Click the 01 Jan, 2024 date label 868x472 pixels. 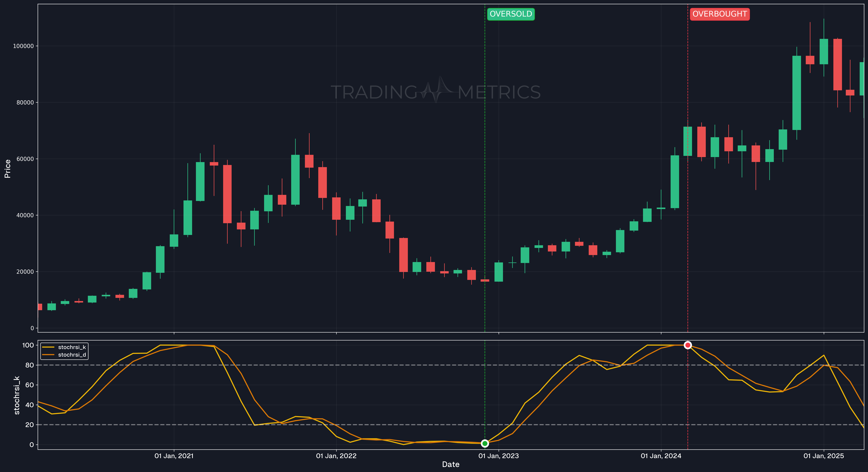pyautogui.click(x=661, y=456)
